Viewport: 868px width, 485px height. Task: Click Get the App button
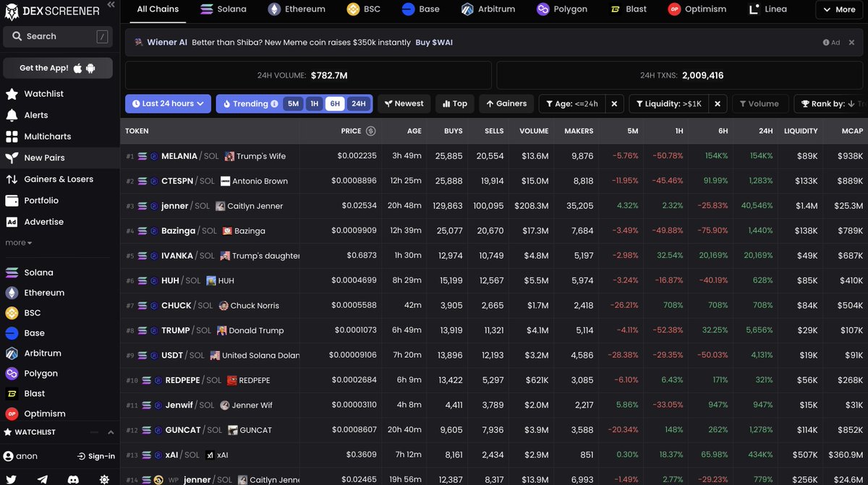pos(58,68)
